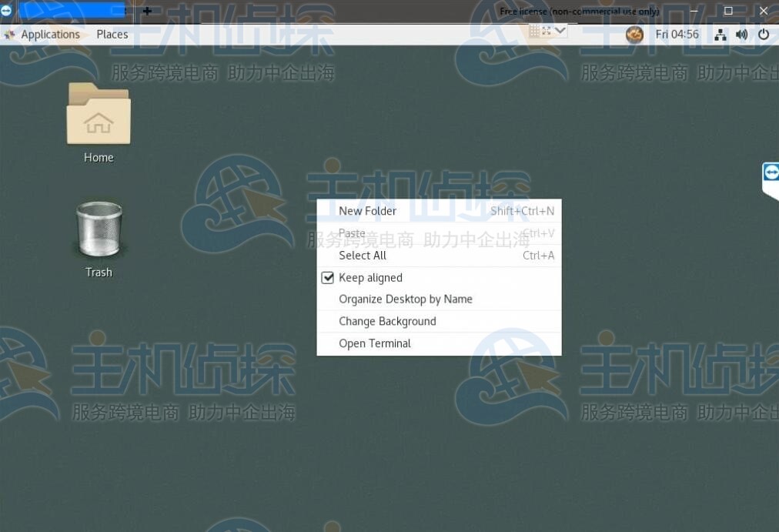Click the power button icon in the panel
This screenshot has height=532, width=779.
pos(763,34)
